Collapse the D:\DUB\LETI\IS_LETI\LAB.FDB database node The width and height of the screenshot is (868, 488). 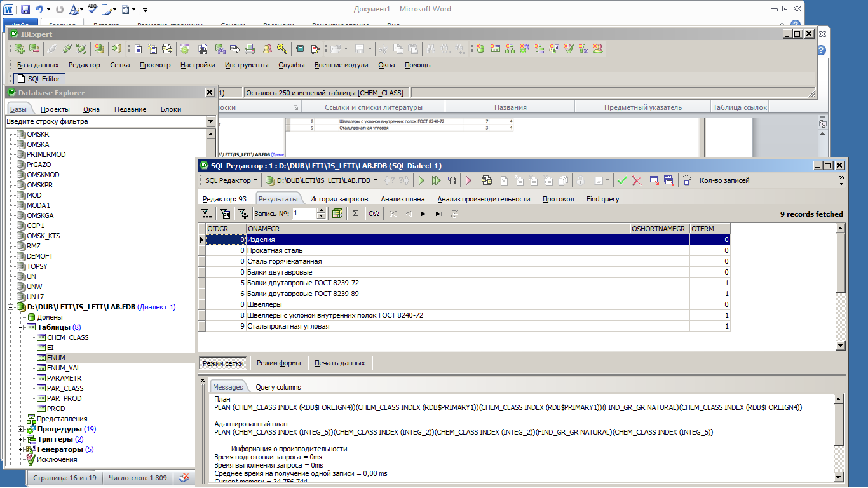10,307
